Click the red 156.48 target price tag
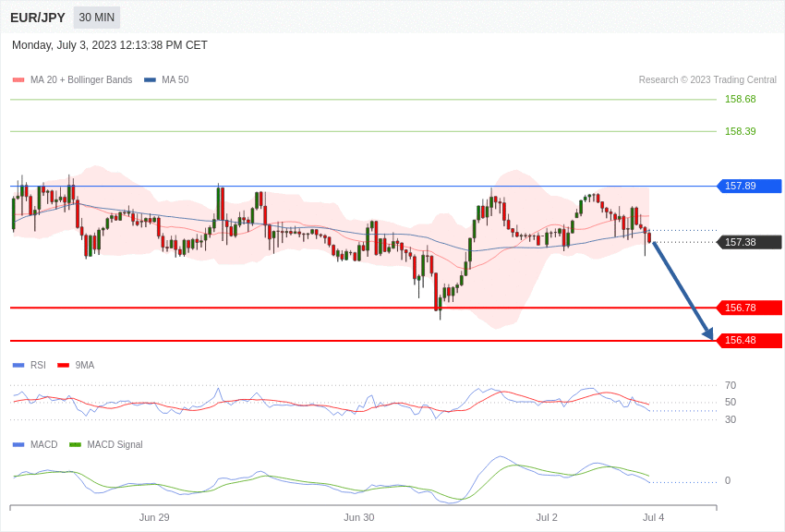This screenshot has height=532, width=785. pyautogui.click(x=748, y=340)
